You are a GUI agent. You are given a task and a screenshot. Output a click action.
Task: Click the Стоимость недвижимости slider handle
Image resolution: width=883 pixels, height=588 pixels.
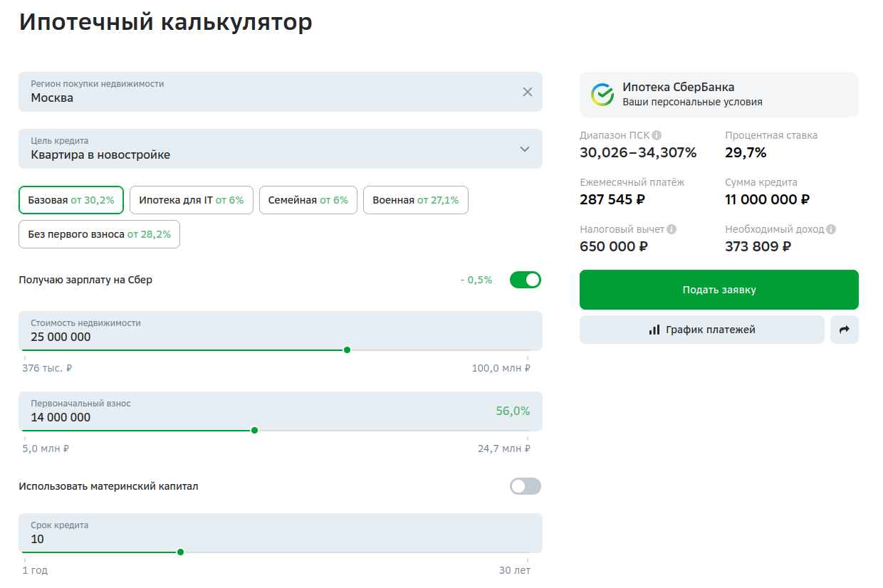347,350
